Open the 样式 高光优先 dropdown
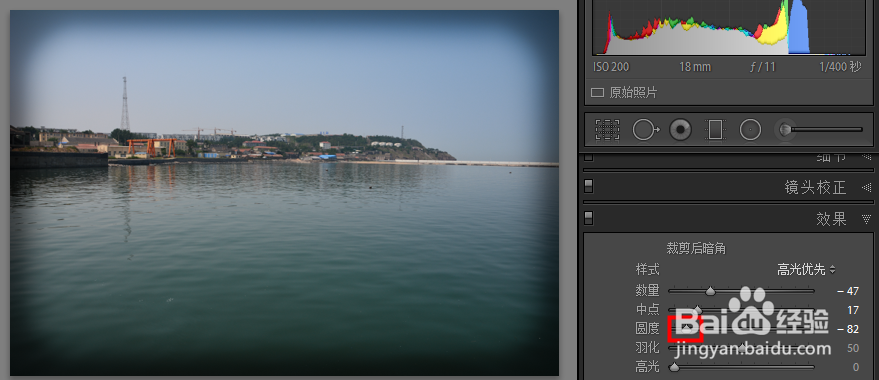Viewport: 879px width, 380px height. pyautogui.click(x=807, y=270)
